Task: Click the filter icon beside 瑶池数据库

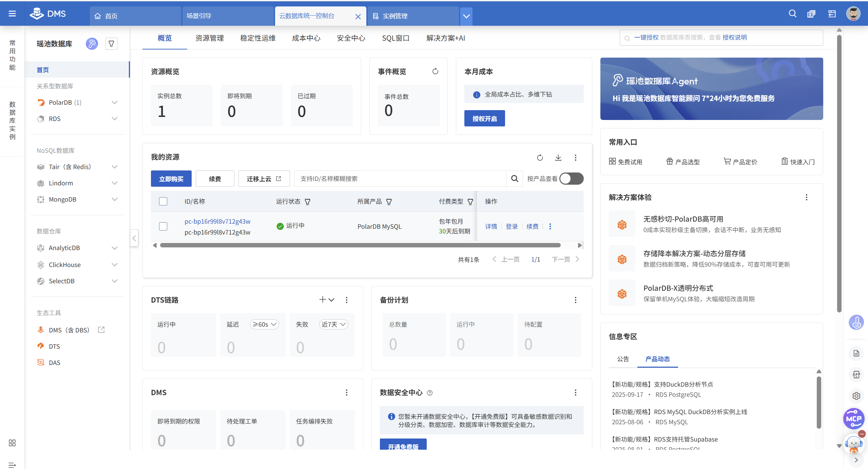Action: coord(111,44)
